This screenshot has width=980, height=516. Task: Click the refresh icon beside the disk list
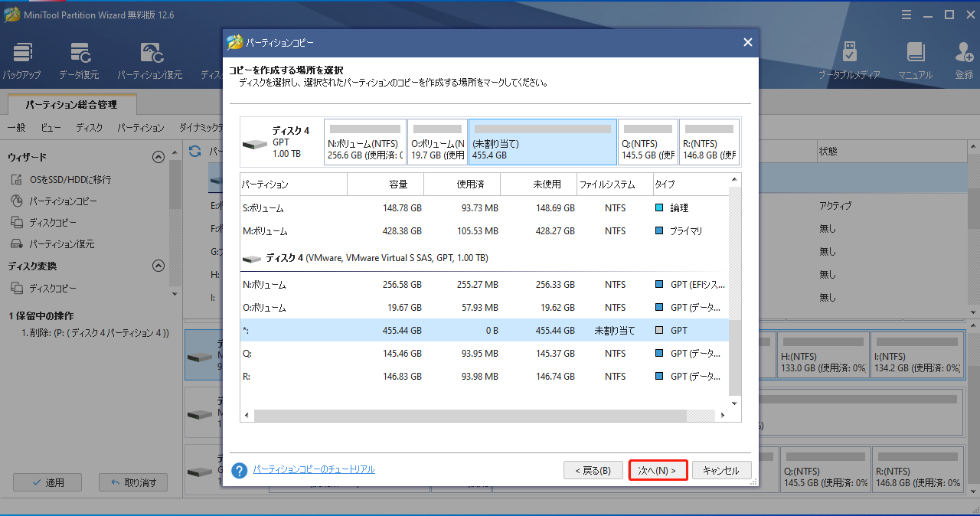pos(195,151)
